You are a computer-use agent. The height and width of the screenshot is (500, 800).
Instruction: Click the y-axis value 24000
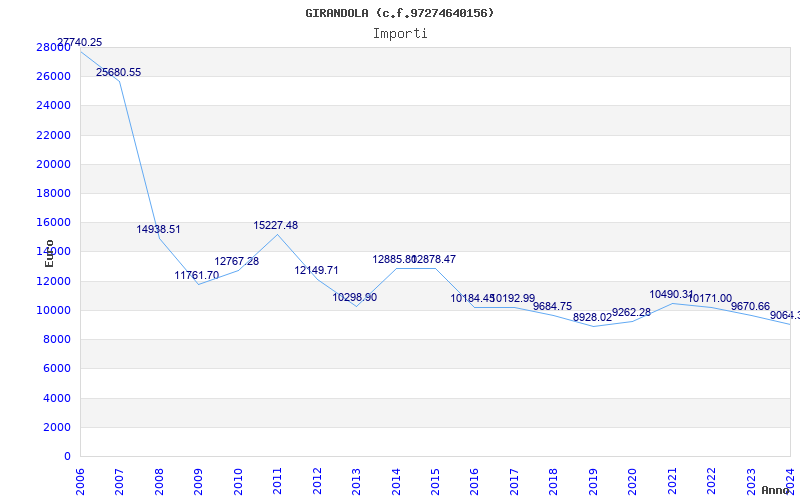(53, 106)
